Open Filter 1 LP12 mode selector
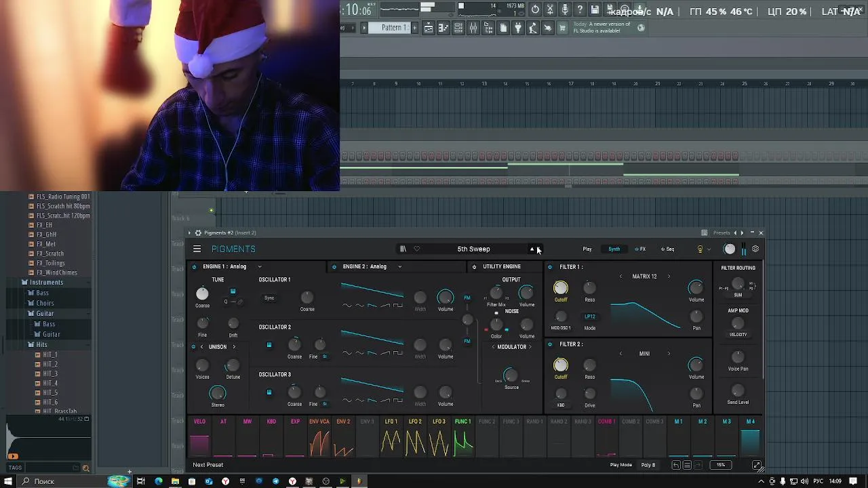Screen dimensions: 868x488 click(x=590, y=317)
